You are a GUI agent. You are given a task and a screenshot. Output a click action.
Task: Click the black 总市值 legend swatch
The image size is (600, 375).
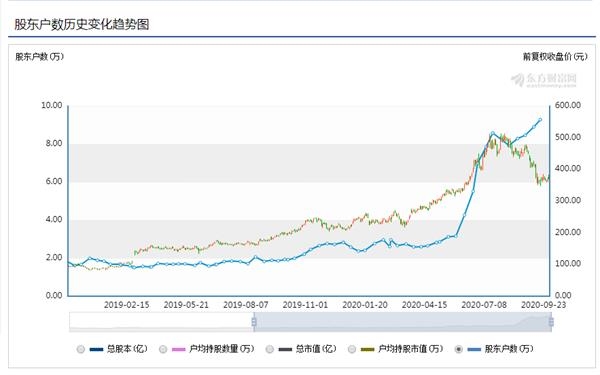pos(285,349)
